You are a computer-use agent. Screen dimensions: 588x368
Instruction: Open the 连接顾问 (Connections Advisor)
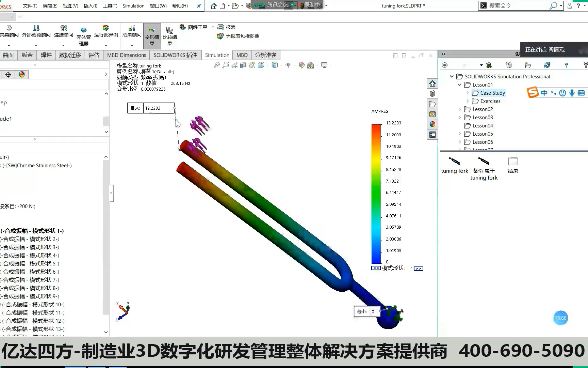click(63, 31)
